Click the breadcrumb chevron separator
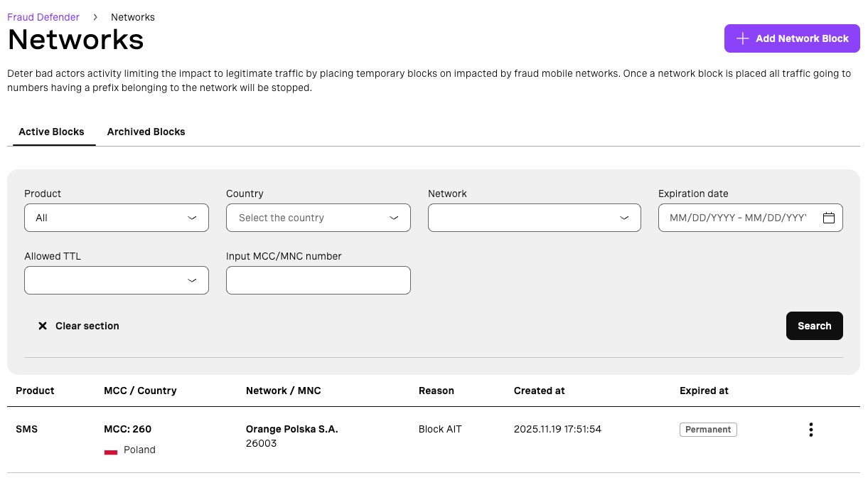 tap(95, 17)
